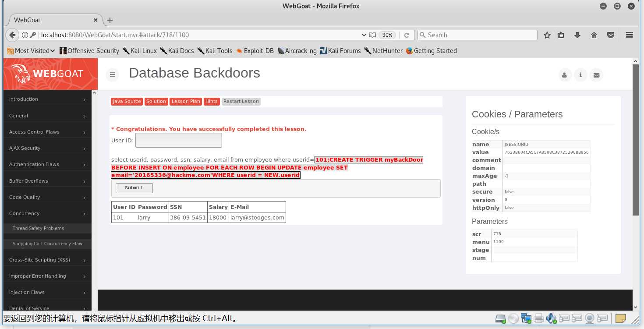Open the mail envelope icon in the header
Screen dimensions: 644x329
[596, 75]
